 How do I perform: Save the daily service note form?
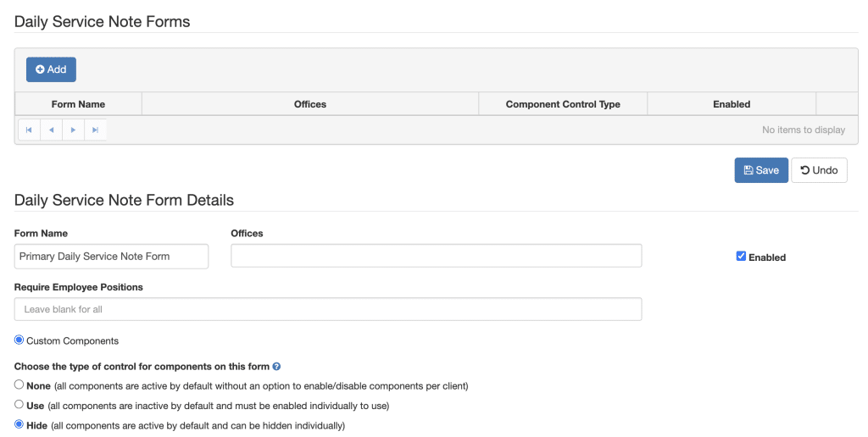[x=760, y=170]
